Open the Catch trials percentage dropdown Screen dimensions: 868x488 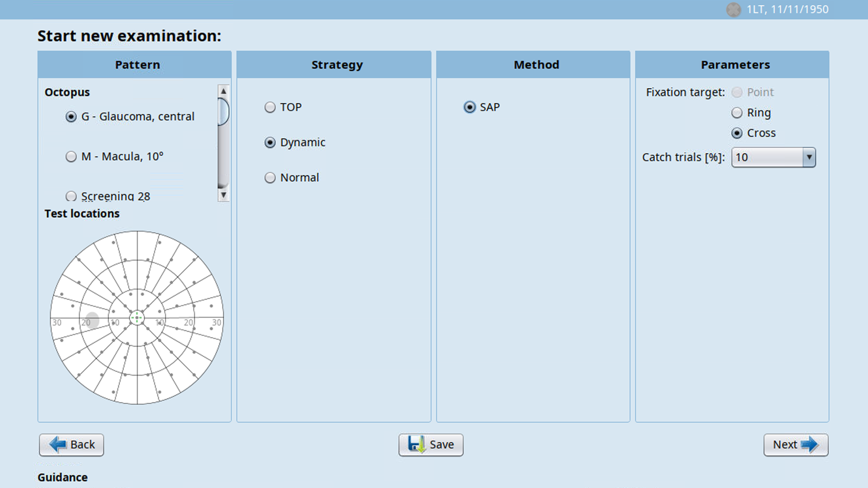point(808,157)
